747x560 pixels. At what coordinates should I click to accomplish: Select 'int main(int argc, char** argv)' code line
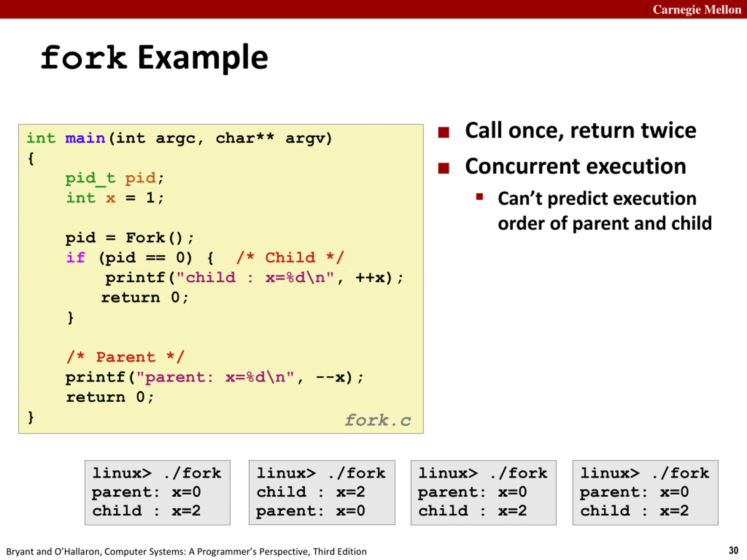179,139
